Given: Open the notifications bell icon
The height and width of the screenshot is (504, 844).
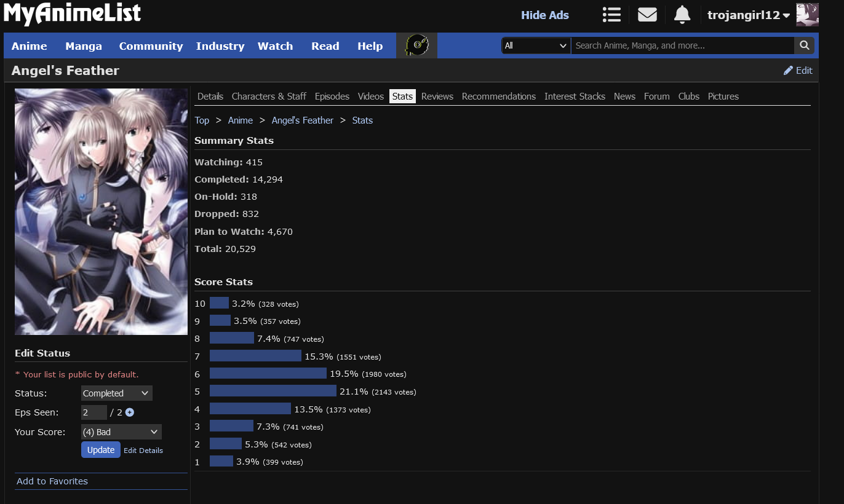Looking at the screenshot, I should [x=682, y=15].
